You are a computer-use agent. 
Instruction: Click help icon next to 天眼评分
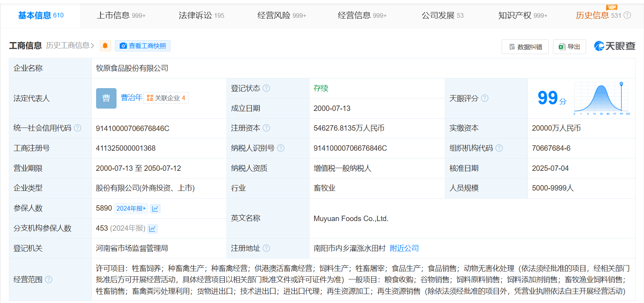pos(485,98)
